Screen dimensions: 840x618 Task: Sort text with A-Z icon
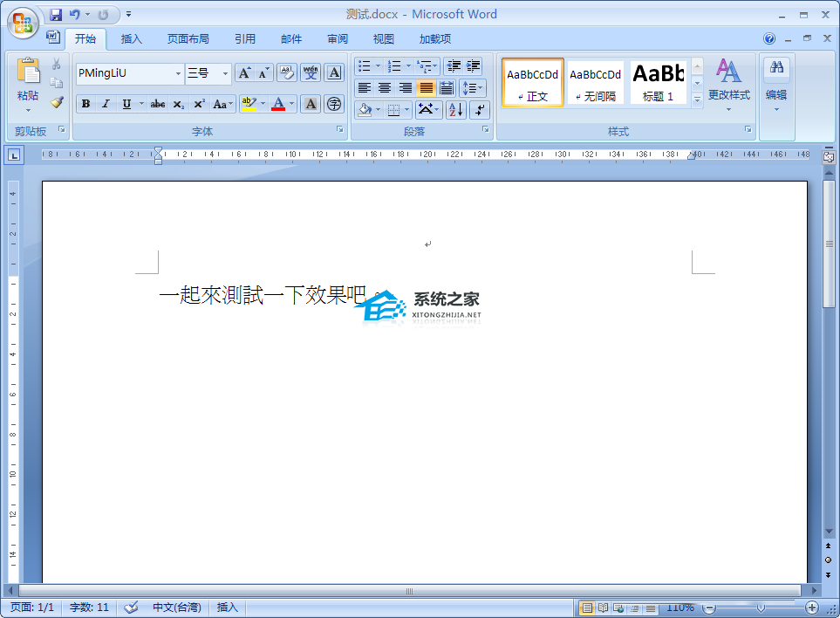(456, 110)
